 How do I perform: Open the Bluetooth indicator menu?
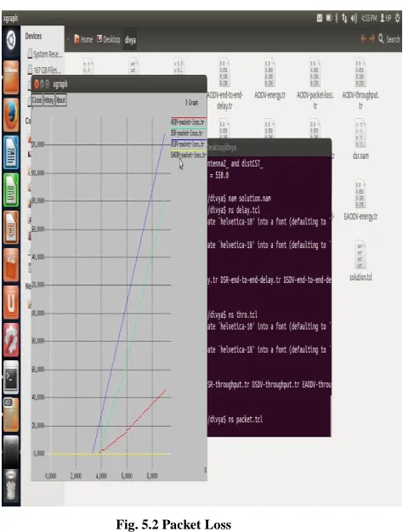coord(337,18)
